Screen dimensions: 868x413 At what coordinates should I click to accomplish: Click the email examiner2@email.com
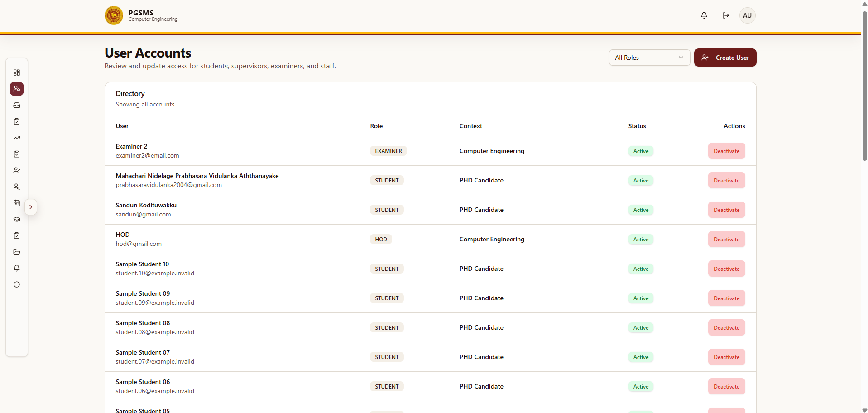[x=147, y=155]
